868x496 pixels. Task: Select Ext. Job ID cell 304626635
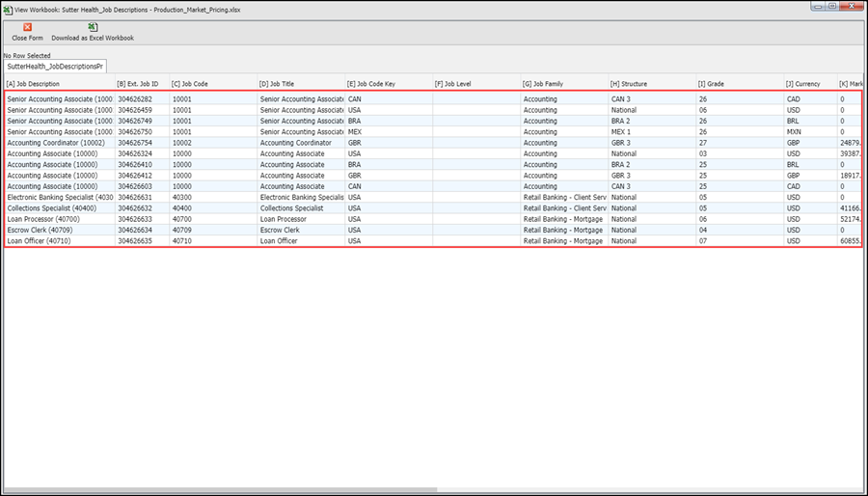143,241
